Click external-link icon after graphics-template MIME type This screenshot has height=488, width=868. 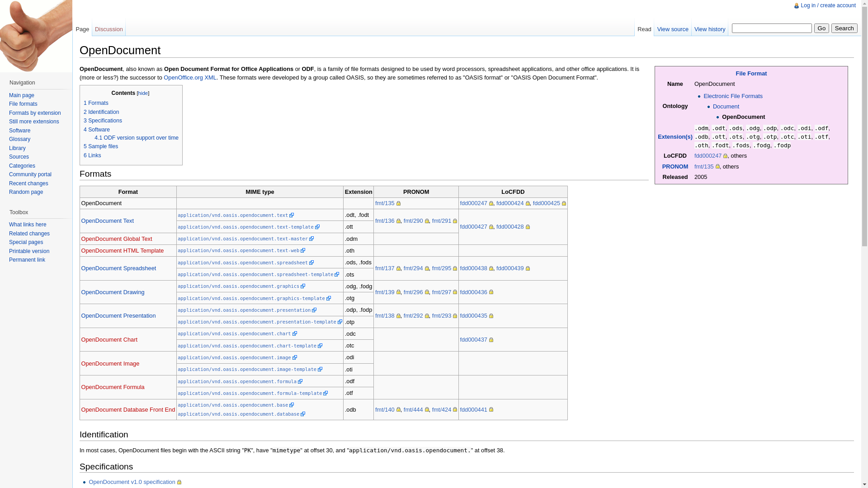[x=329, y=299]
